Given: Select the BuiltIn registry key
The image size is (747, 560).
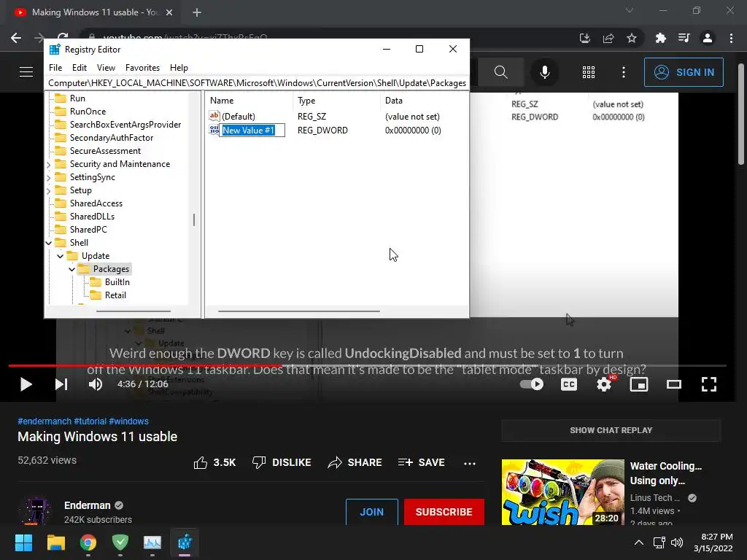Looking at the screenshot, I should [x=117, y=282].
